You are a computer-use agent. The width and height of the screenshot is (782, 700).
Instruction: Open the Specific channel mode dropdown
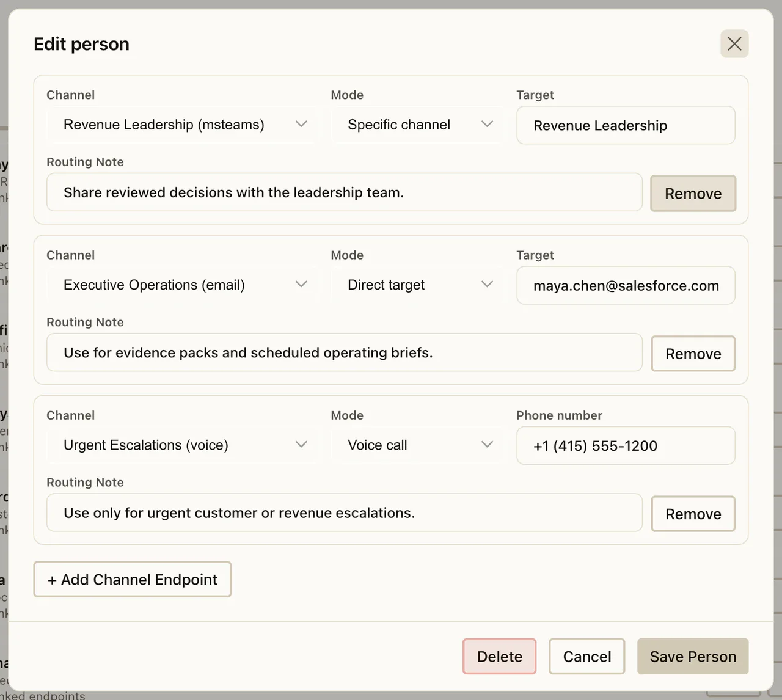(417, 125)
